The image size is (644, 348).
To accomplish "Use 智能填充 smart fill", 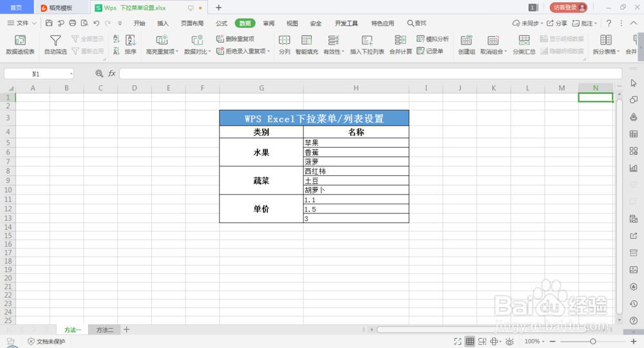I will [307, 44].
